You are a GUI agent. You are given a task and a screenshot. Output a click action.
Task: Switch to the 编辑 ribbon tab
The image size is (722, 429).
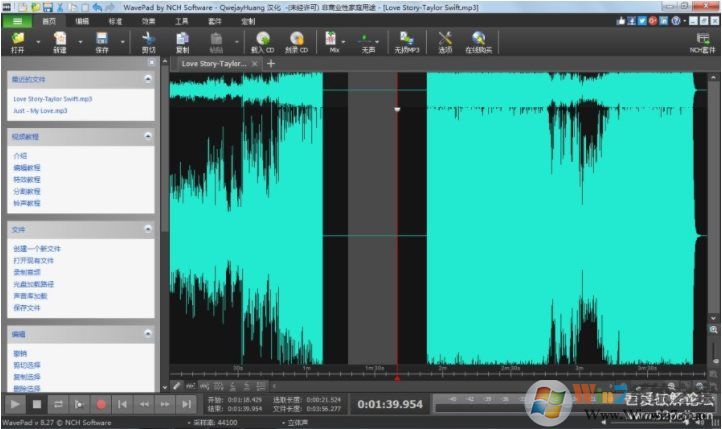[x=82, y=20]
